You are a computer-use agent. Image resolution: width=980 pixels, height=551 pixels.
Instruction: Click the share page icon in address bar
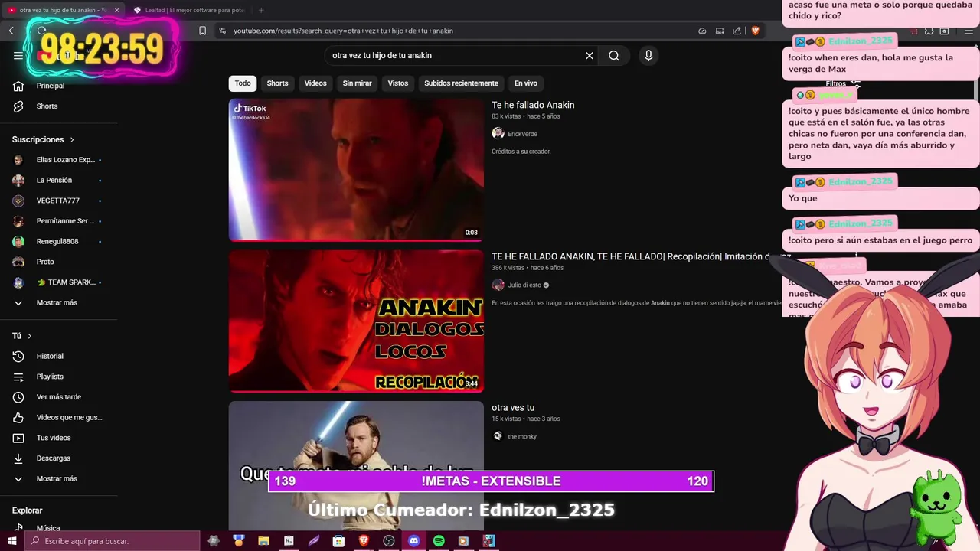point(737,31)
